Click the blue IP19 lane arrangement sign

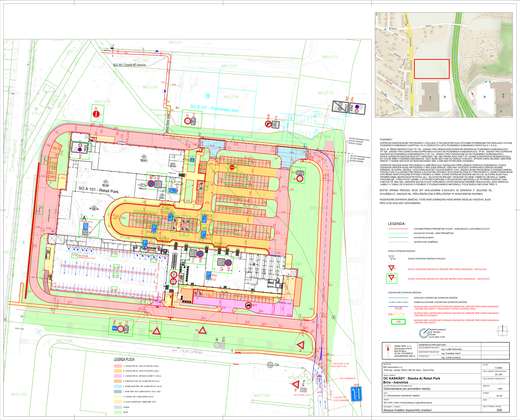coord(356,394)
